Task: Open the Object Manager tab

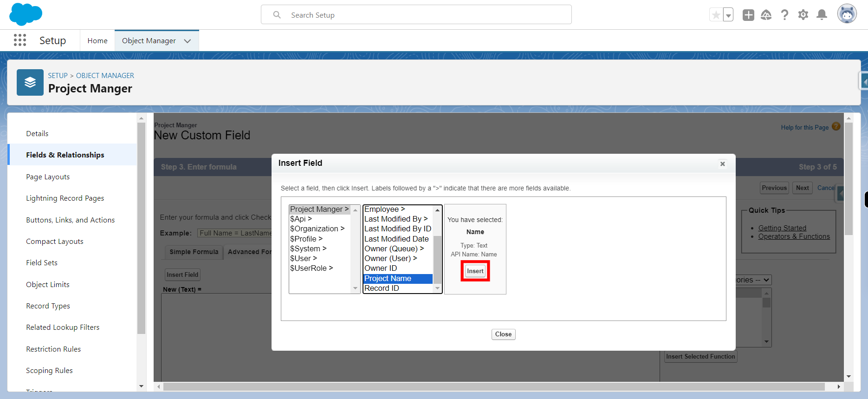Action: point(149,41)
